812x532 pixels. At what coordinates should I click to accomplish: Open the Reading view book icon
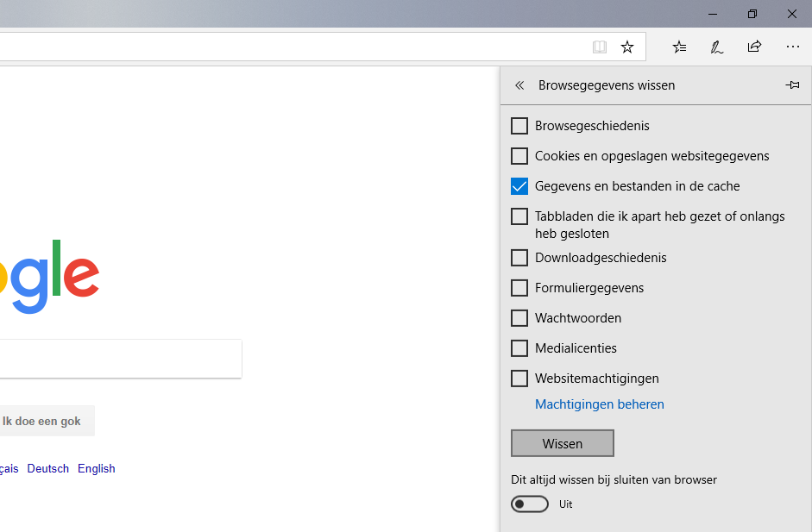pyautogui.click(x=600, y=47)
